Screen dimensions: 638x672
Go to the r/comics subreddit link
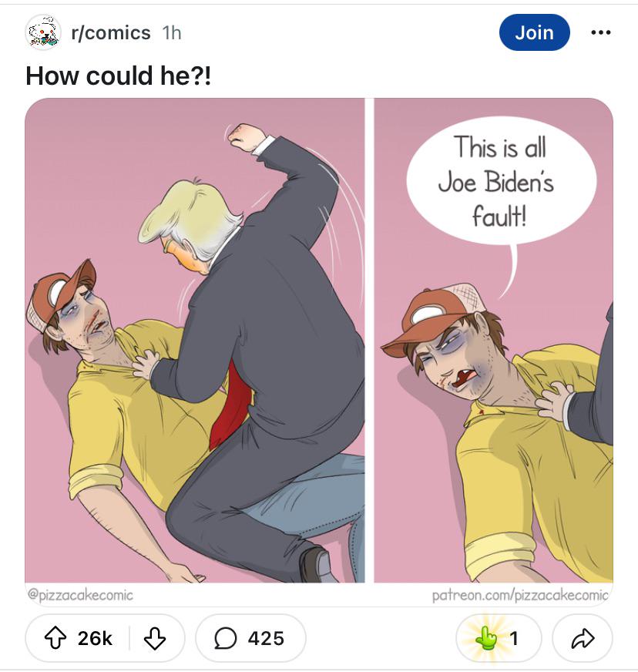[x=111, y=32]
